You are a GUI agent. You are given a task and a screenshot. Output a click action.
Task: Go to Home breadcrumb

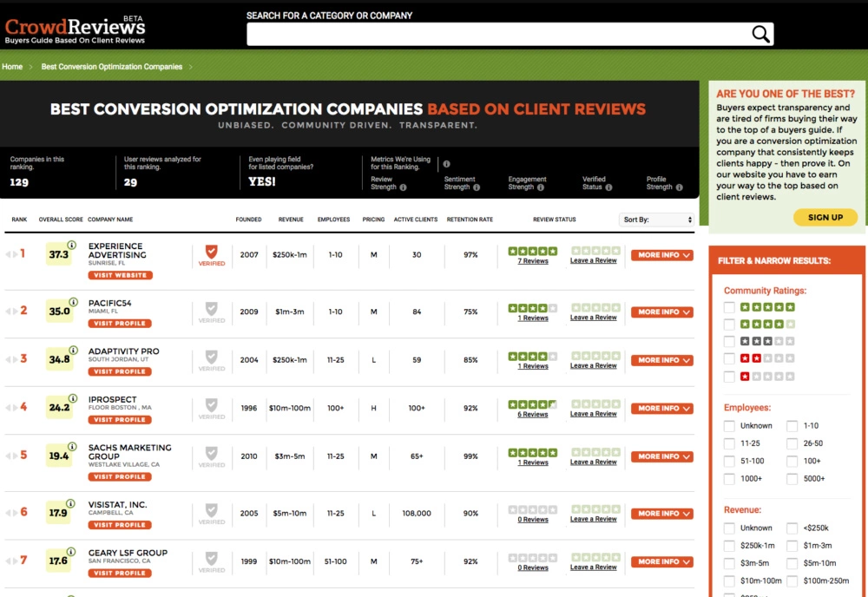12,67
